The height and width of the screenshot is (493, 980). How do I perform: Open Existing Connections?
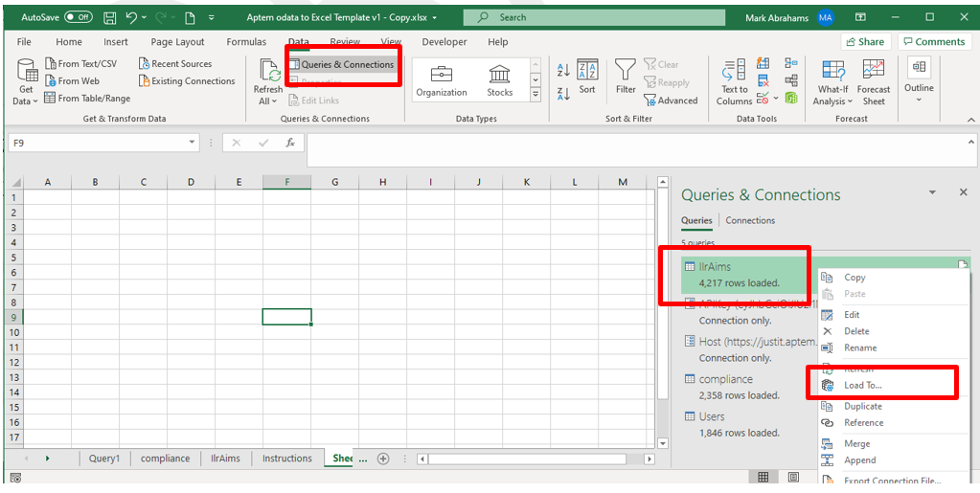click(x=187, y=80)
